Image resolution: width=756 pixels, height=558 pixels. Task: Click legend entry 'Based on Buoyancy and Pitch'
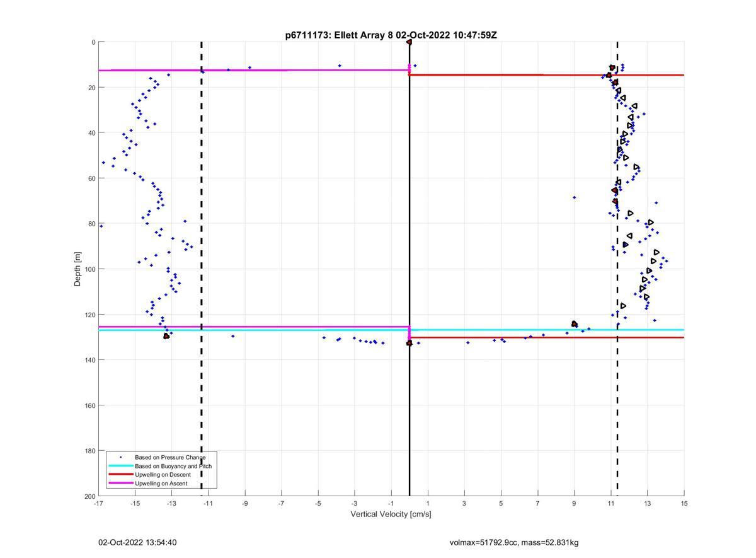pos(173,466)
